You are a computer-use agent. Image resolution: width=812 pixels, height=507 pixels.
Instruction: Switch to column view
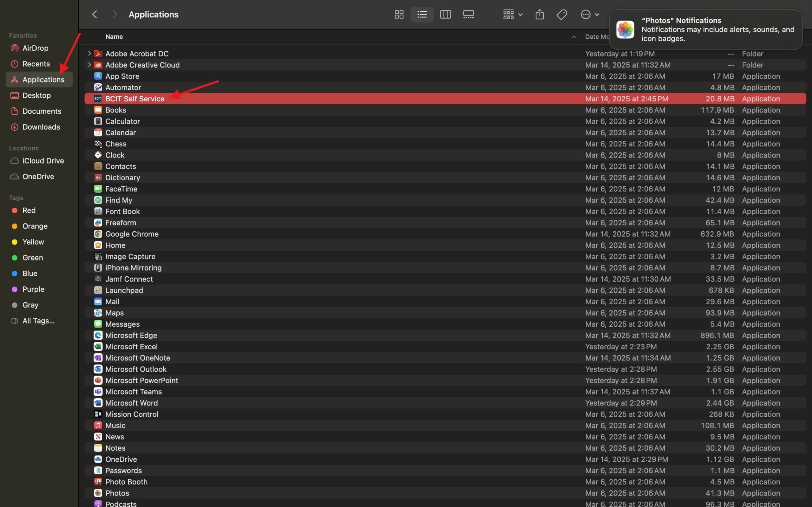coord(445,15)
